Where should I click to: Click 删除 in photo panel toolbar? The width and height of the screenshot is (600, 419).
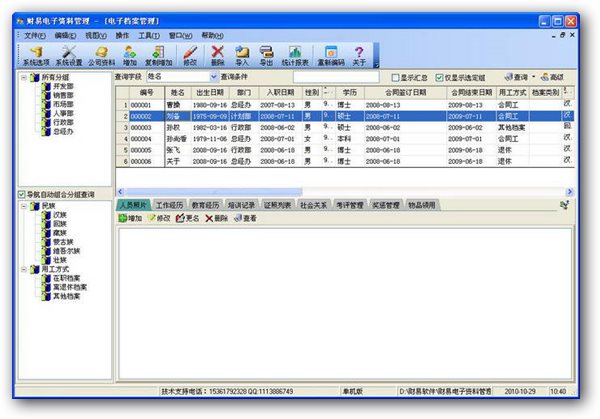point(217,218)
